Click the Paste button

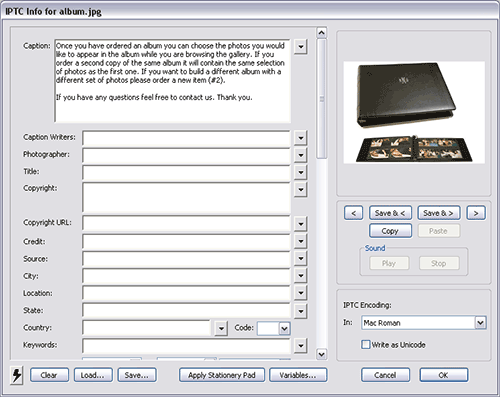pos(439,231)
